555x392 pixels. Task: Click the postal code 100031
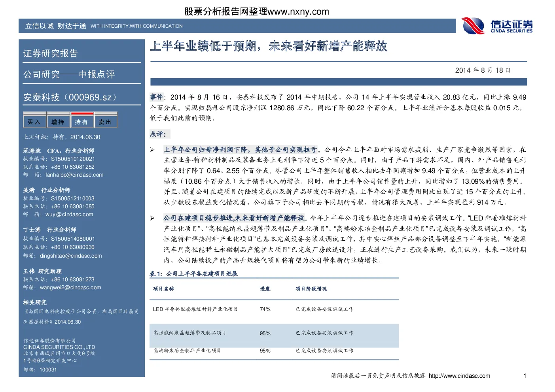click(48, 369)
